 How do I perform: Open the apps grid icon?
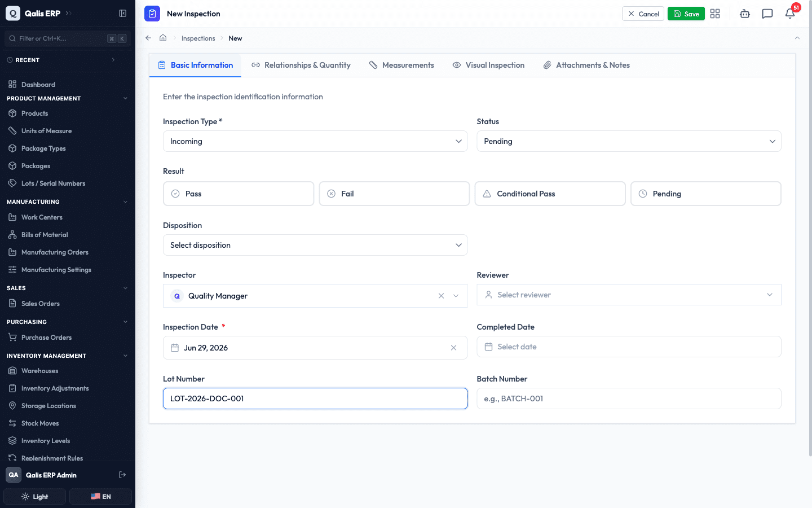[x=715, y=14]
